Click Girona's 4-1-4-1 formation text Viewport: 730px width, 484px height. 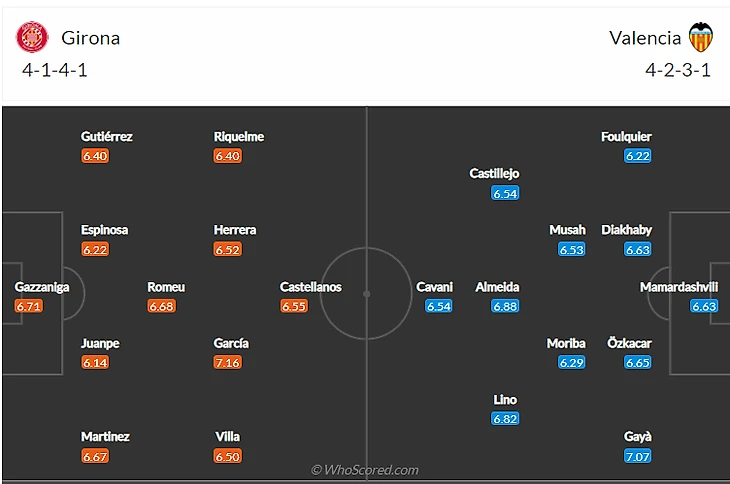click(55, 70)
